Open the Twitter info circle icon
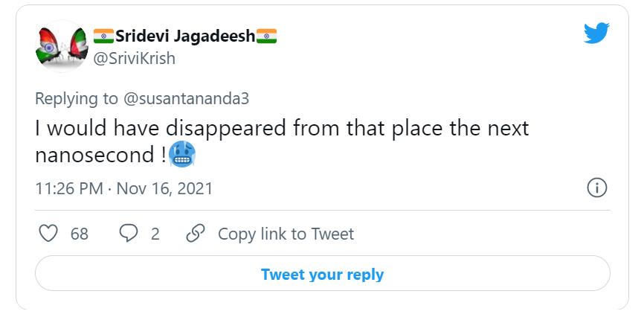This screenshot has width=644, height=320. click(596, 188)
